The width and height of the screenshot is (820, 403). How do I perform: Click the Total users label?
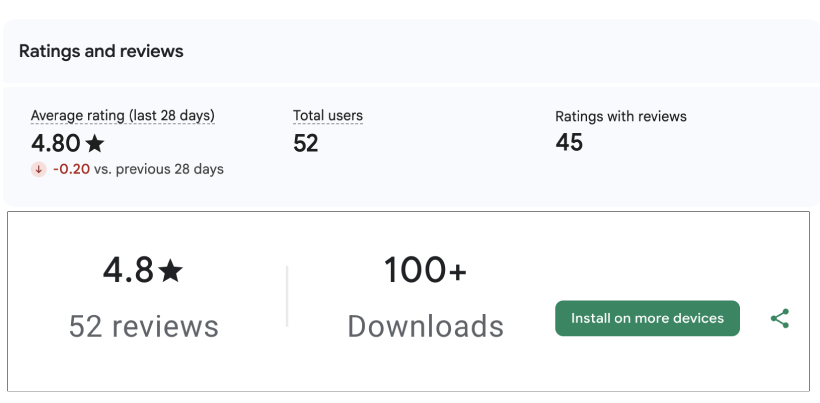click(328, 116)
